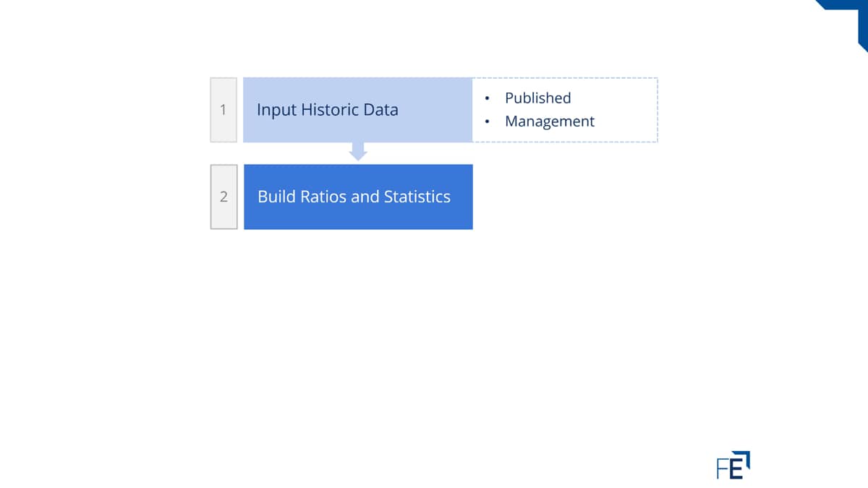
Task: Select the step number 1 box
Action: [x=224, y=110]
